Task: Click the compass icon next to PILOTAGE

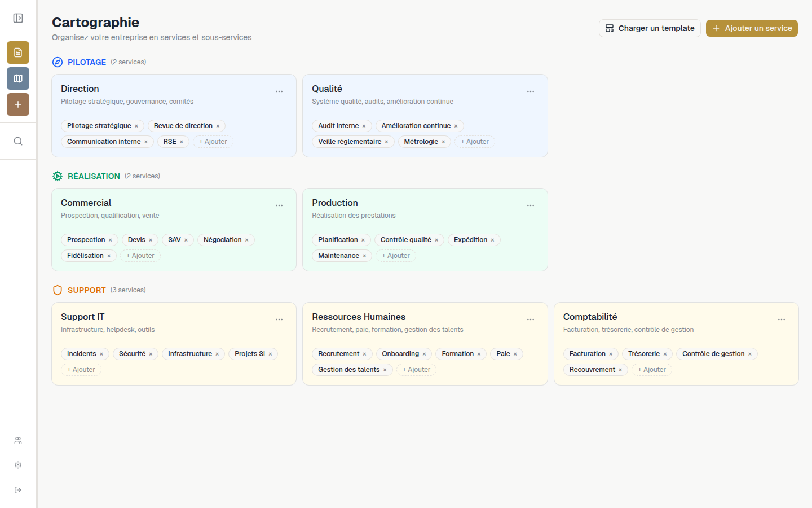Action: coord(57,62)
